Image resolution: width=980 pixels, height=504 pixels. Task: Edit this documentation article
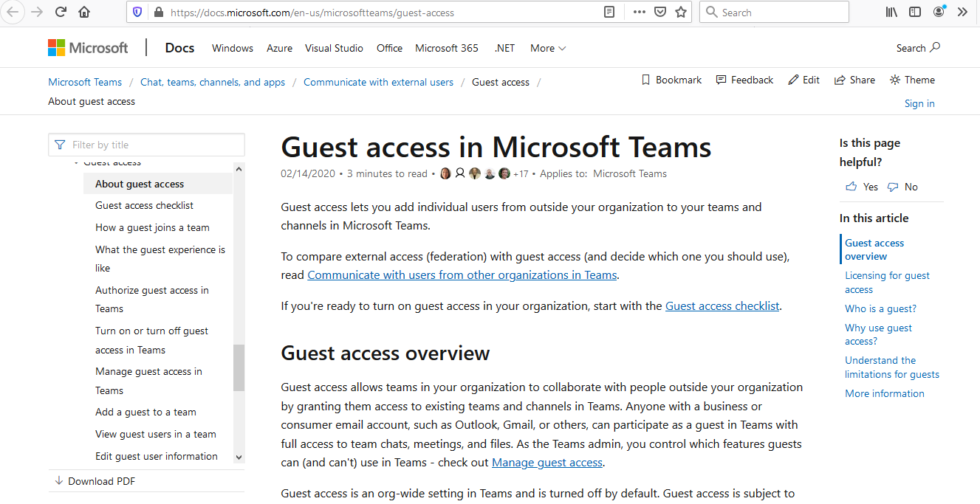coord(803,80)
